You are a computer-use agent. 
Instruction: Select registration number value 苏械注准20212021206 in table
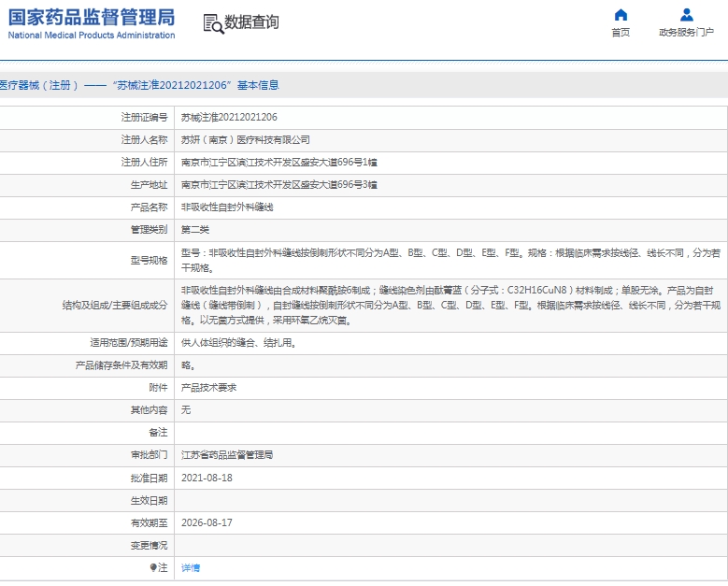pyautogui.click(x=229, y=117)
